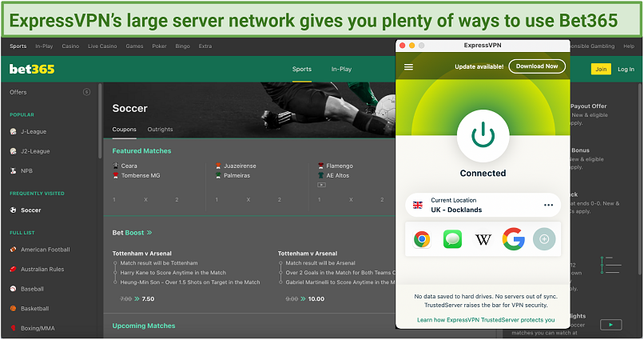Click the bet builder icon on right

(x=610, y=265)
